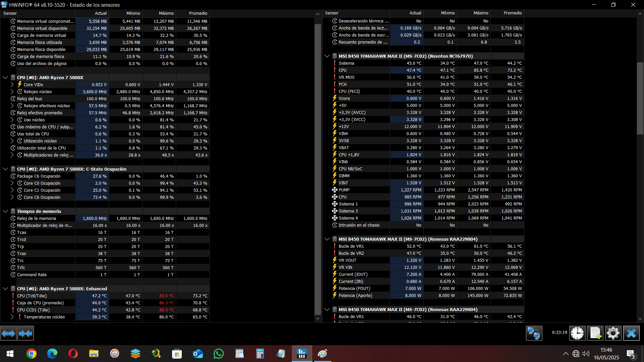The width and height of the screenshot is (644, 362).
Task: Open Calculator from the taskbar
Action: [260, 354]
